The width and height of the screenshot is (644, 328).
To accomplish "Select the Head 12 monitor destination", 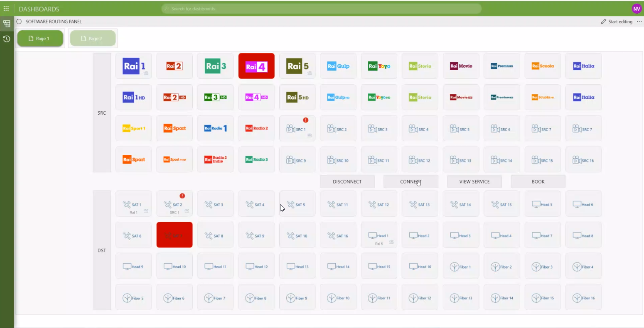I will click(256, 266).
